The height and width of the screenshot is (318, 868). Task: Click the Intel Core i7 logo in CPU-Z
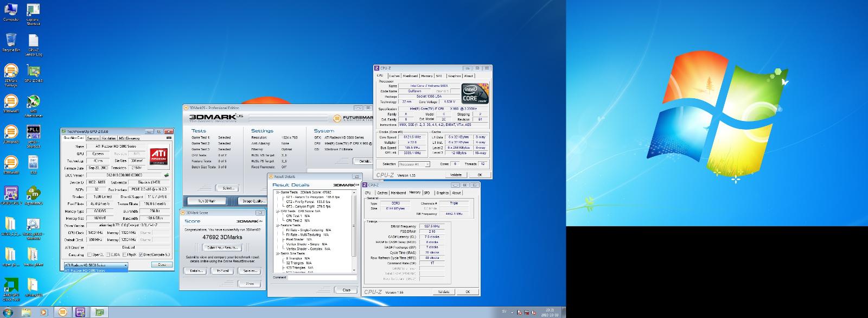pos(474,94)
